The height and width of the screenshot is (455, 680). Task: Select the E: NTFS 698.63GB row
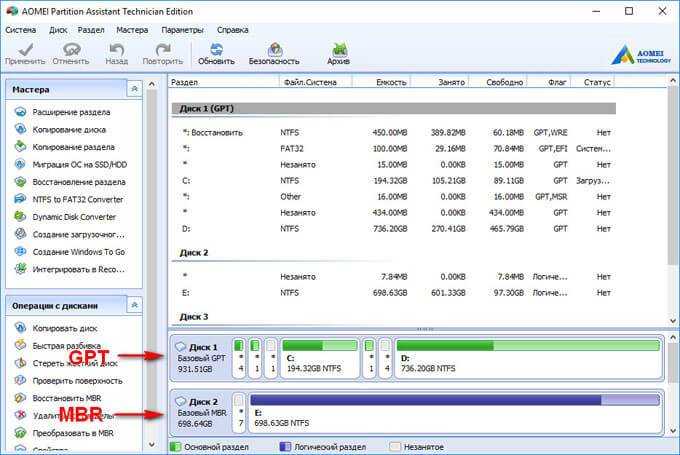(394, 293)
